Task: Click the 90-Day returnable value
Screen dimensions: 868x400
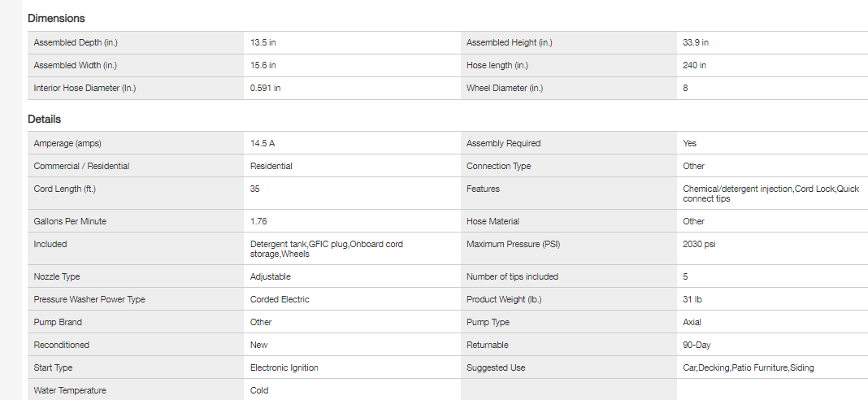Action: pos(697,345)
